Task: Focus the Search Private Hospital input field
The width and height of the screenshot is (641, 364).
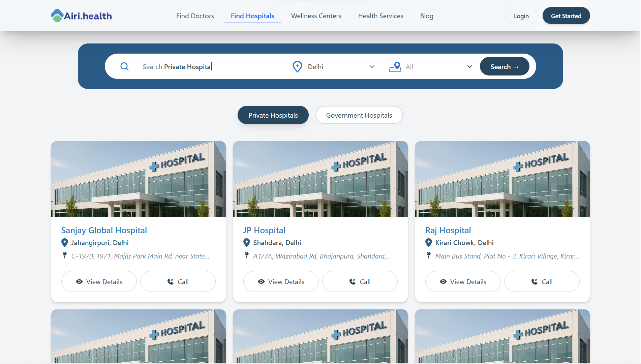Action: click(x=212, y=66)
